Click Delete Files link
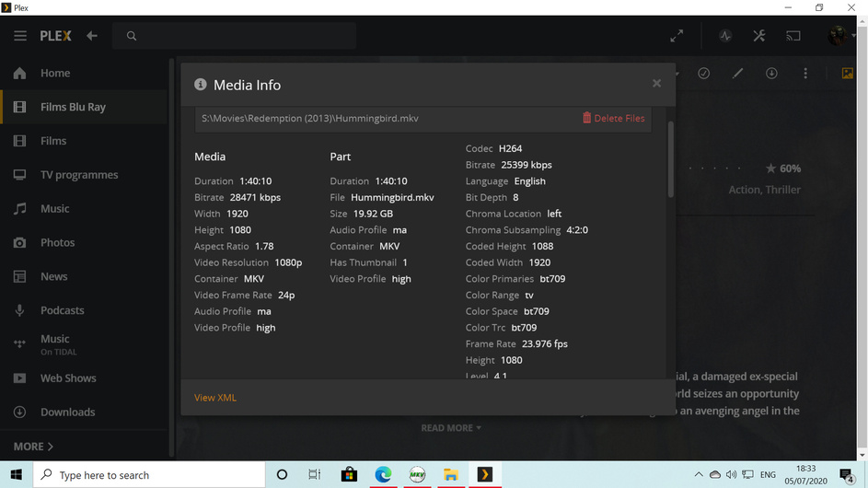This screenshot has width=868, height=488. [x=613, y=118]
